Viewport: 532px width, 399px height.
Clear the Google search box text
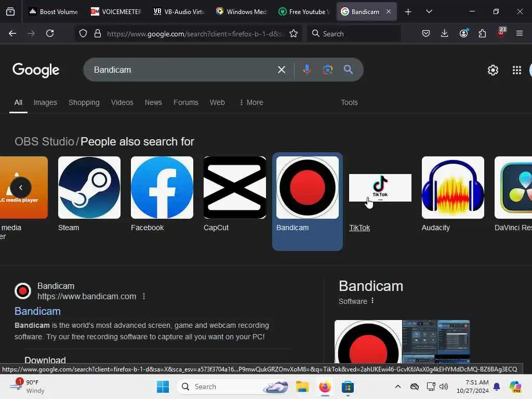click(x=281, y=70)
